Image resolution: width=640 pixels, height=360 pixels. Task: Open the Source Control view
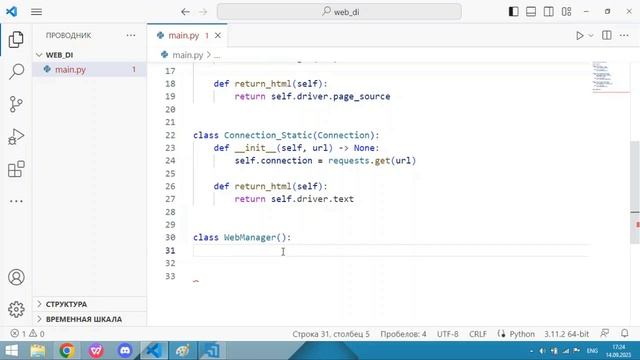point(16,104)
